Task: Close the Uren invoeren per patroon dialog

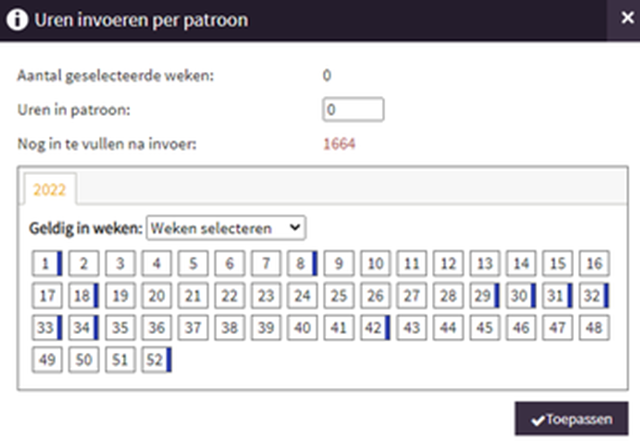Action: point(620,19)
